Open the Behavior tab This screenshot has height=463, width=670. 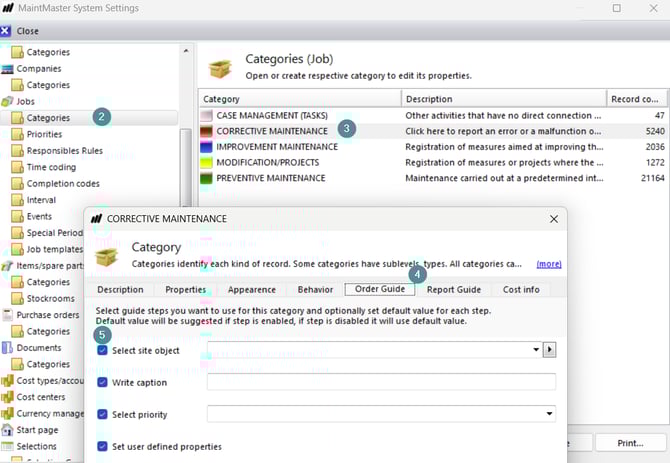click(x=315, y=290)
